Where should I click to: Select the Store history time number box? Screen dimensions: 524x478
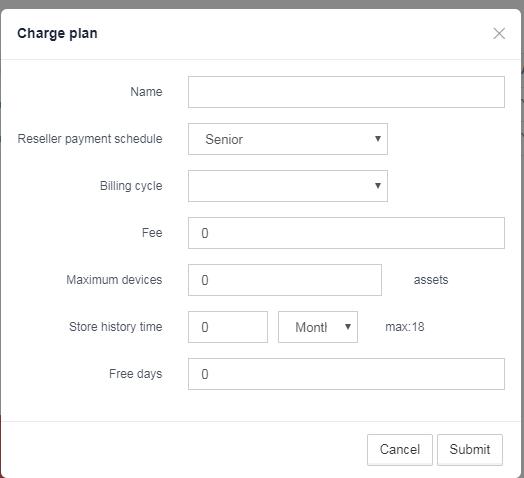point(228,327)
